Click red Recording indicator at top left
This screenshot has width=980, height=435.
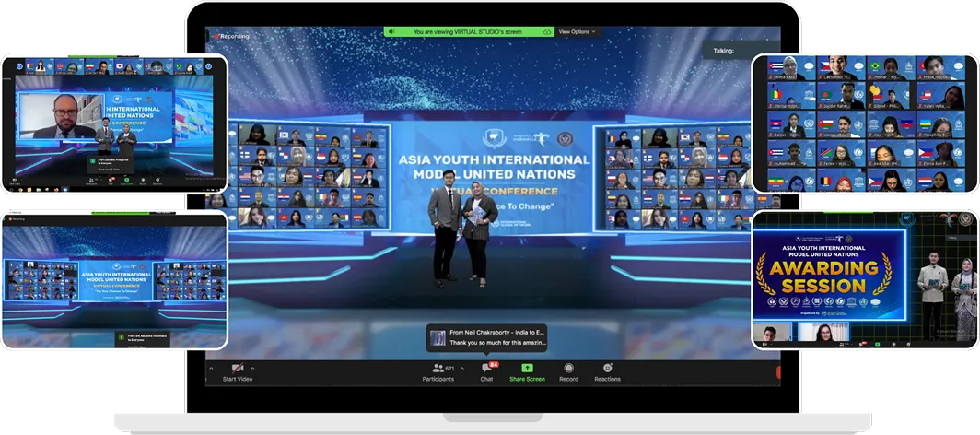click(x=231, y=36)
